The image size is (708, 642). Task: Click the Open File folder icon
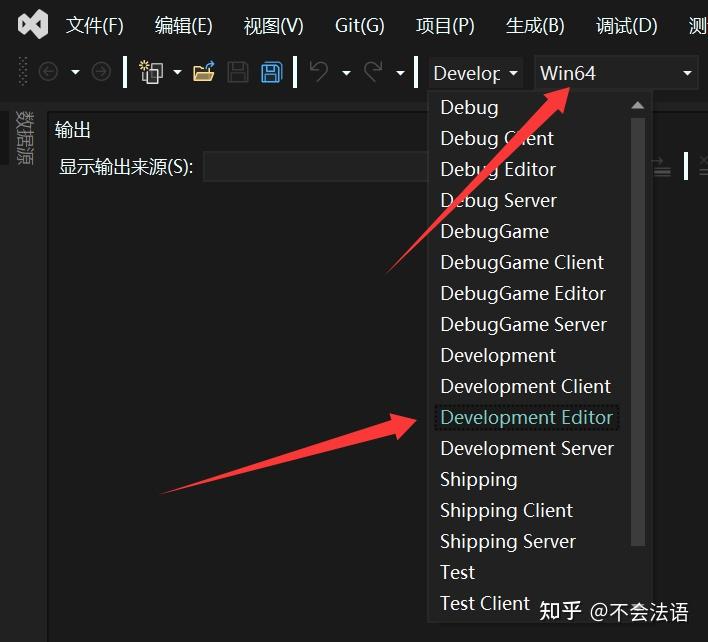pyautogui.click(x=204, y=72)
